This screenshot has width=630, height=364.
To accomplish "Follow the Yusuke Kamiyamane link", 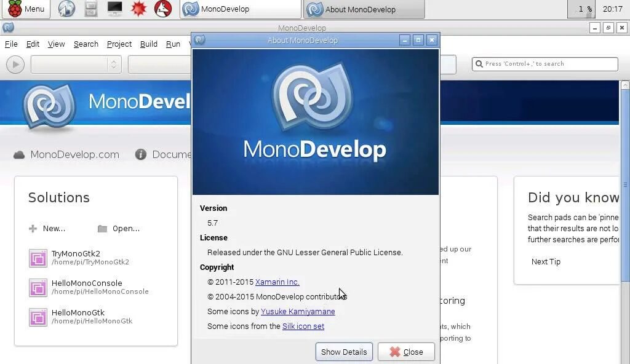I will click(x=298, y=311).
